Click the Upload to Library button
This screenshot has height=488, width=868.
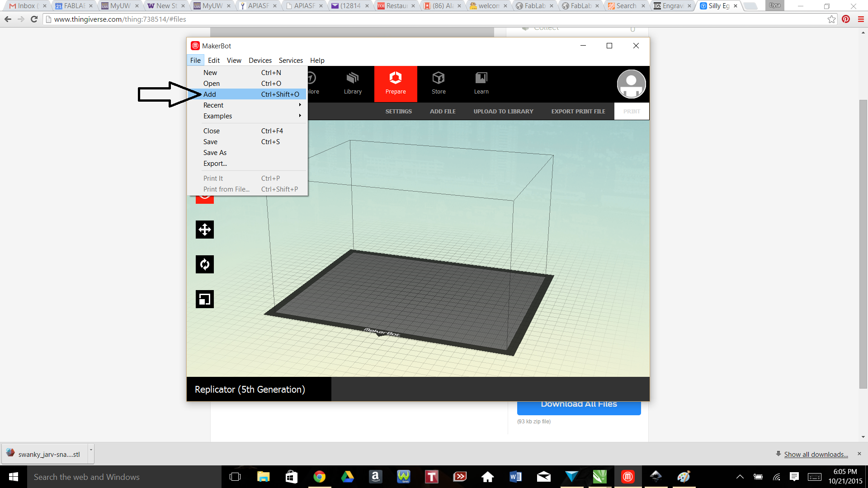(504, 112)
